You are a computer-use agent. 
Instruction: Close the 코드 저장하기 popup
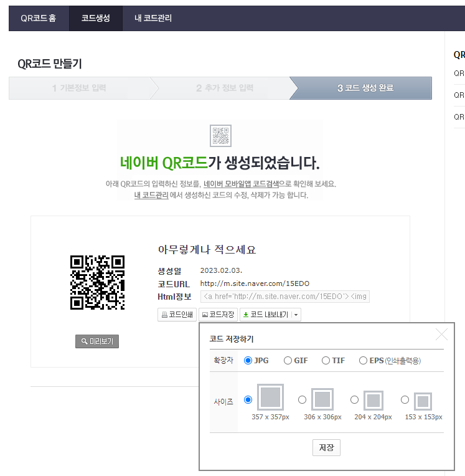click(441, 335)
